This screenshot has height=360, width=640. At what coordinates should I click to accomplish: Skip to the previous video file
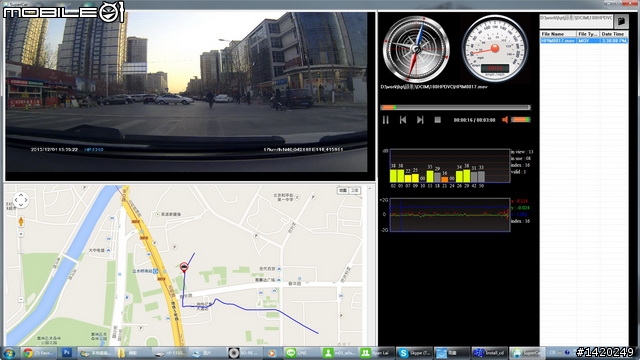[x=402, y=120]
